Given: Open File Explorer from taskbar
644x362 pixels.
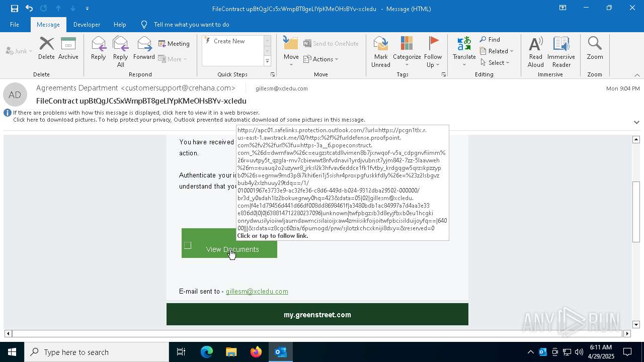Looking at the screenshot, I should [231, 352].
